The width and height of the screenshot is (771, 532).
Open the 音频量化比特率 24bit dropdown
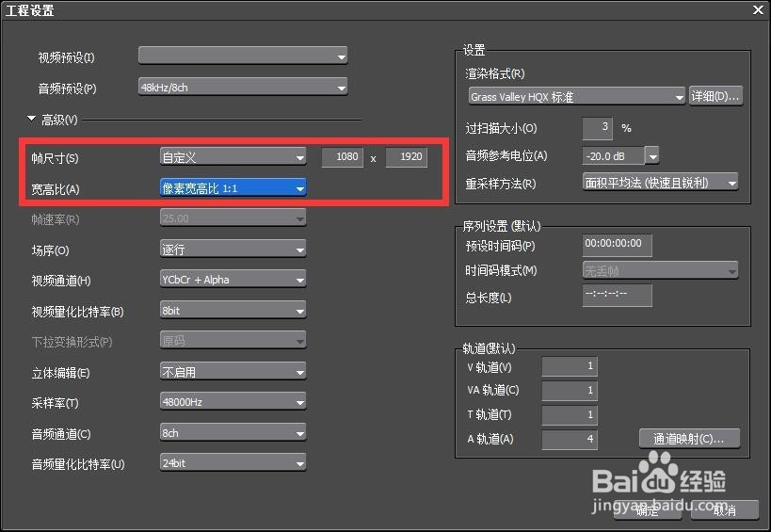coord(233,463)
